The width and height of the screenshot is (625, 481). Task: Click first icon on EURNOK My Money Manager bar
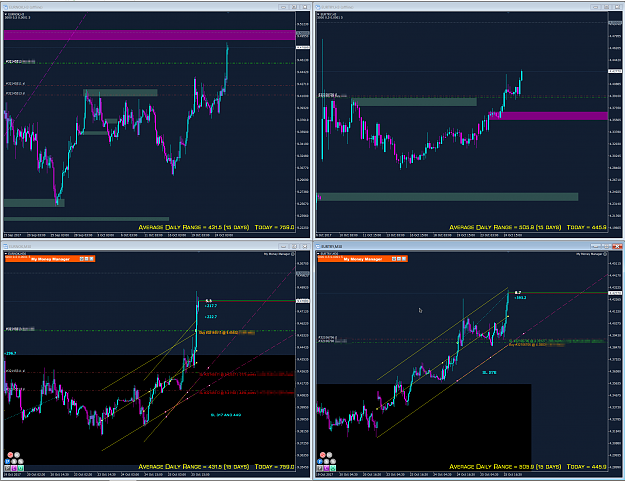82,259
